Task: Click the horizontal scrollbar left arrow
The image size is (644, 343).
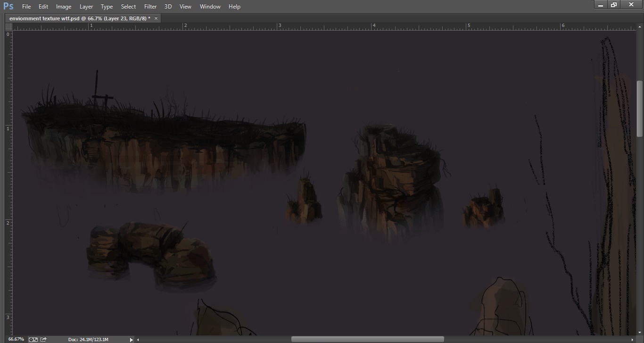Action: (x=138, y=339)
